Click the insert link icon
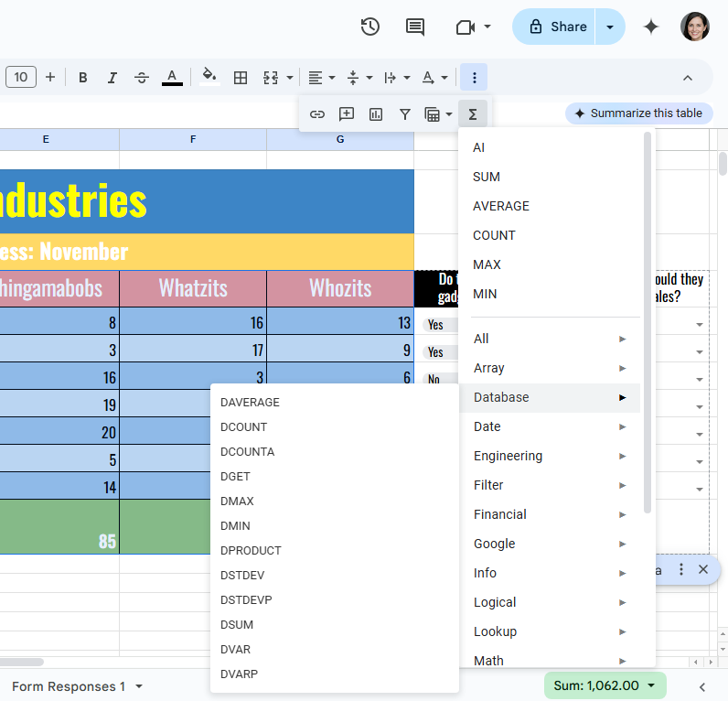This screenshot has width=728, height=701. [317, 114]
